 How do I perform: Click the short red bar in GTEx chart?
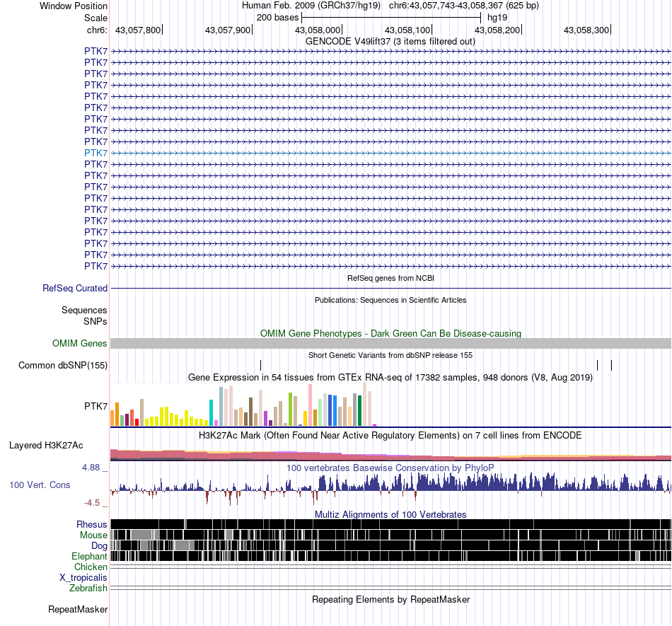(x=137, y=422)
